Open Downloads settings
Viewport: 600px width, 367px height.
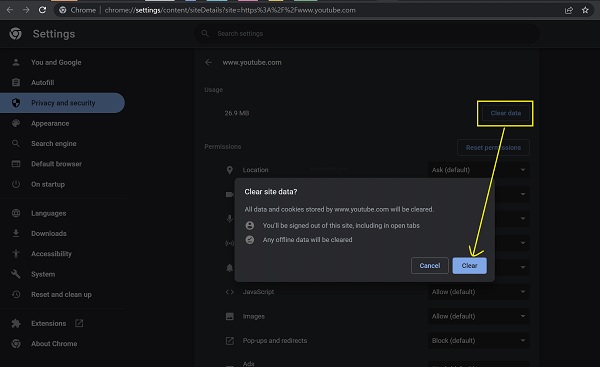[62, 234]
